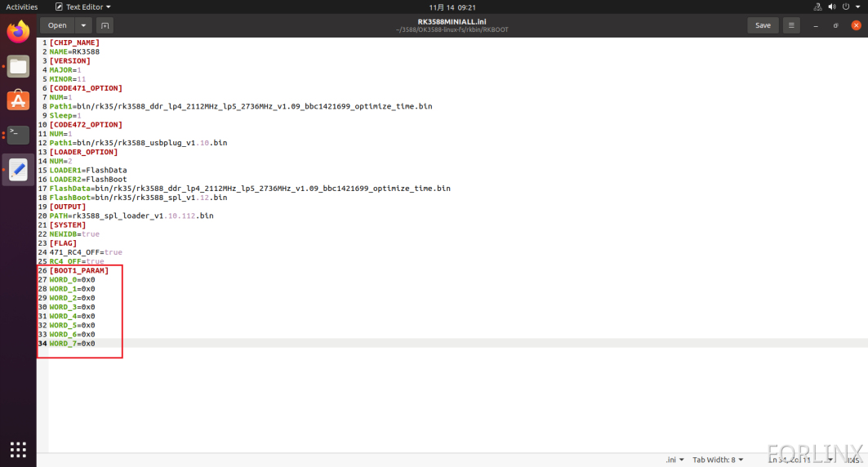Open Ubuntu Software from the dock

coord(18,100)
